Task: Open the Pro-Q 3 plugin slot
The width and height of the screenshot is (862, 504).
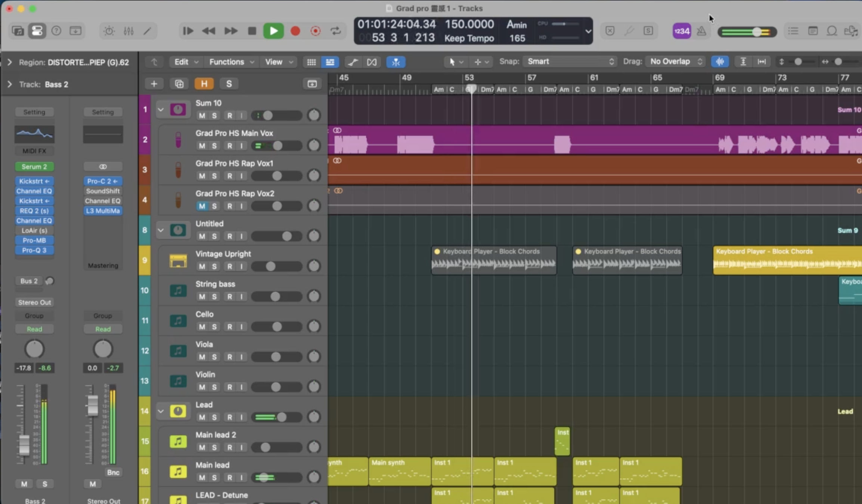Action: click(x=34, y=250)
